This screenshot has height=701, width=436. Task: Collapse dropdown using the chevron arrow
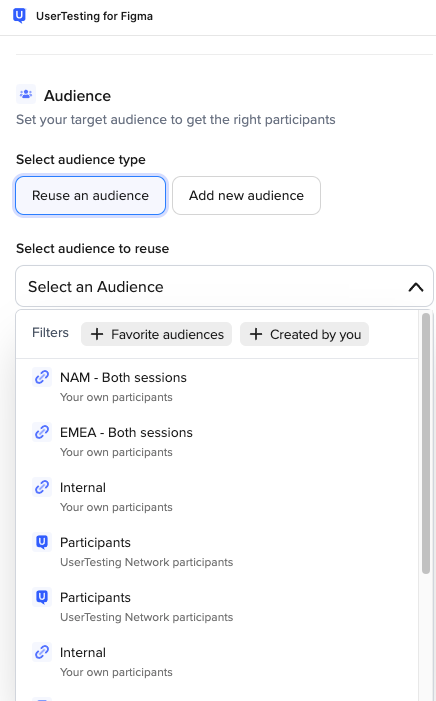pyautogui.click(x=416, y=287)
